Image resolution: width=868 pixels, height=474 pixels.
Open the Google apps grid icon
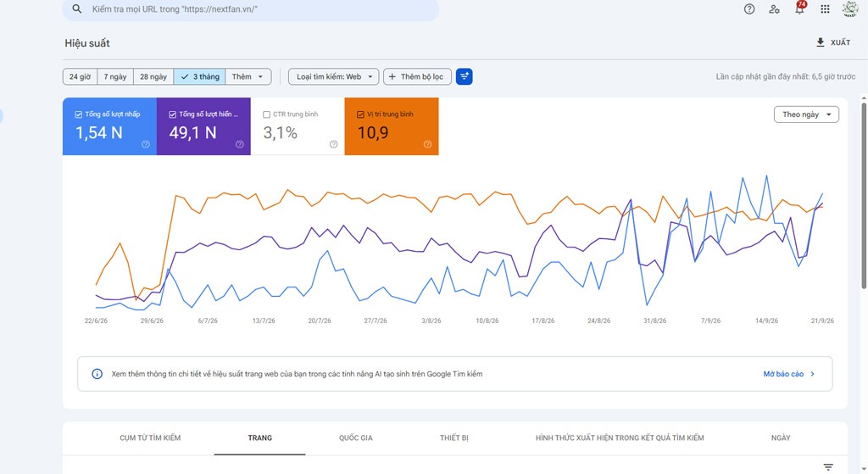pyautogui.click(x=825, y=8)
